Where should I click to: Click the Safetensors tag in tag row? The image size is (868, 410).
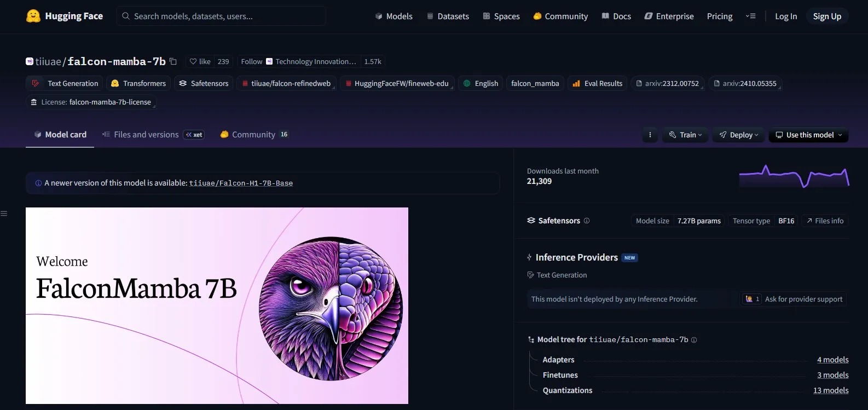(204, 83)
